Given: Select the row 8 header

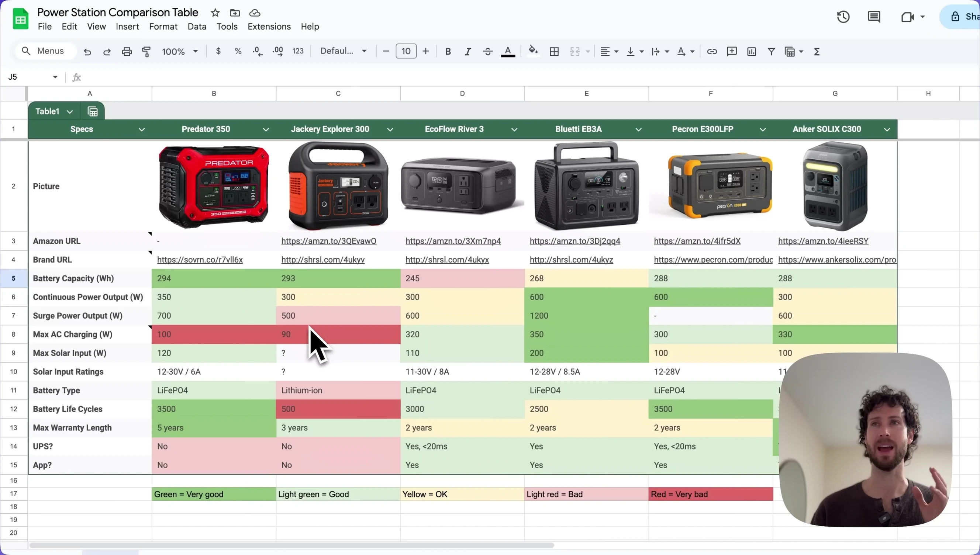Looking at the screenshot, I should coord(14,334).
